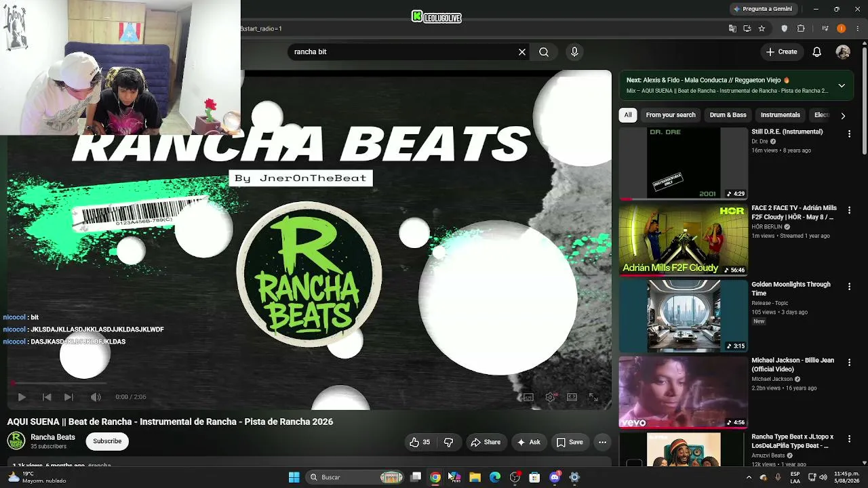868x488 pixels.
Task: Subscribe to Rancha Beats channel
Action: (x=107, y=441)
